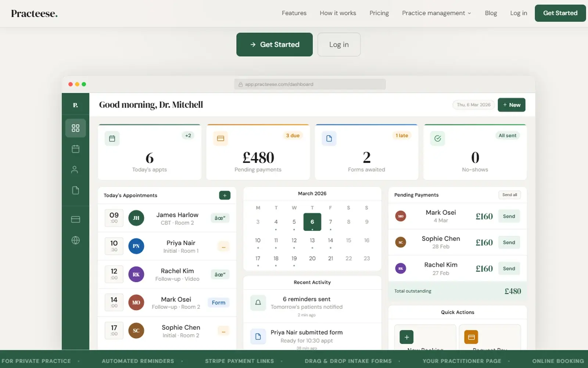Click the large Get Started arrow button

tap(275, 45)
